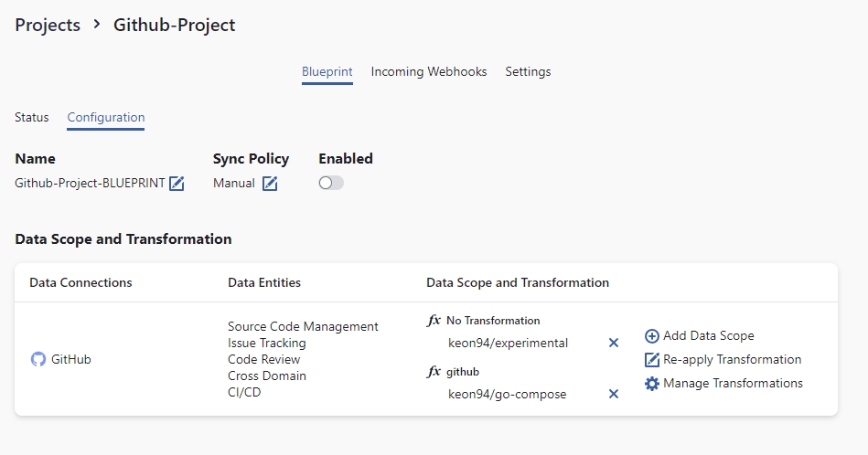Remove keon94/experimental data scope
Image resolution: width=868 pixels, height=455 pixels.
614,344
